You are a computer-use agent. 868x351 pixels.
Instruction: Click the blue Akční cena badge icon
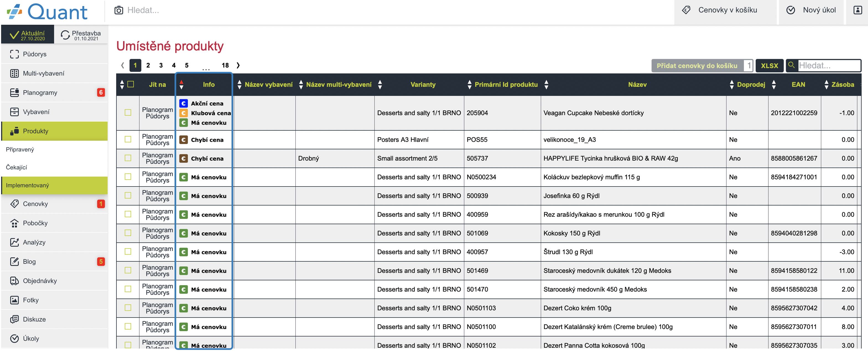coord(183,103)
